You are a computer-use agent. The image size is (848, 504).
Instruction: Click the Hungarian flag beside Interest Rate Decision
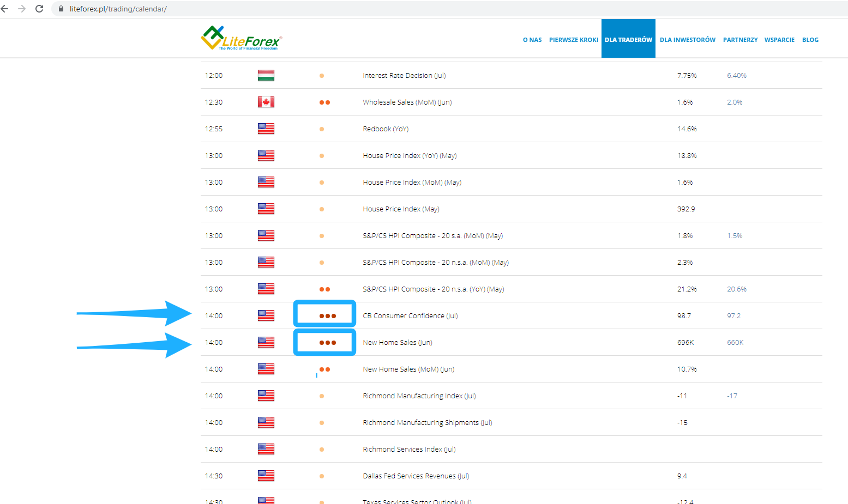pos(266,75)
